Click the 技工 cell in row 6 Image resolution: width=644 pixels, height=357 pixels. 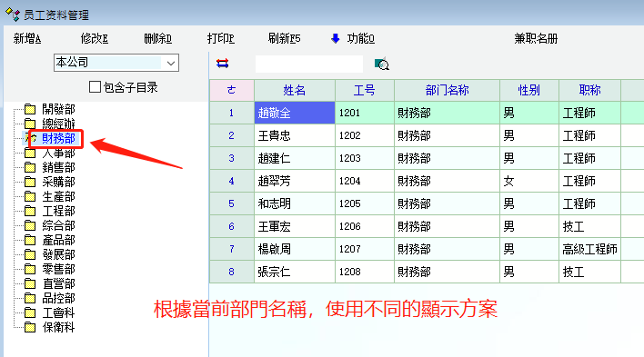click(589, 226)
